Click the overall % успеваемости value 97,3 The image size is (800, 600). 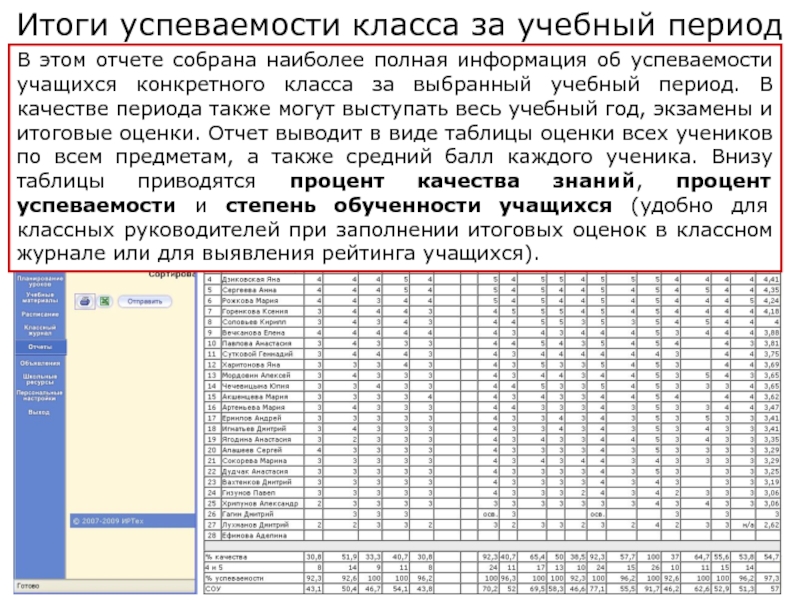771,578
